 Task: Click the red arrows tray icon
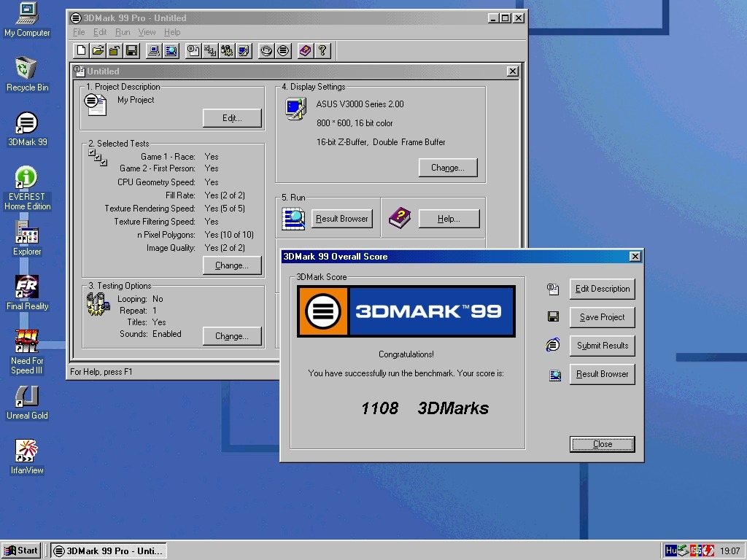(x=708, y=551)
